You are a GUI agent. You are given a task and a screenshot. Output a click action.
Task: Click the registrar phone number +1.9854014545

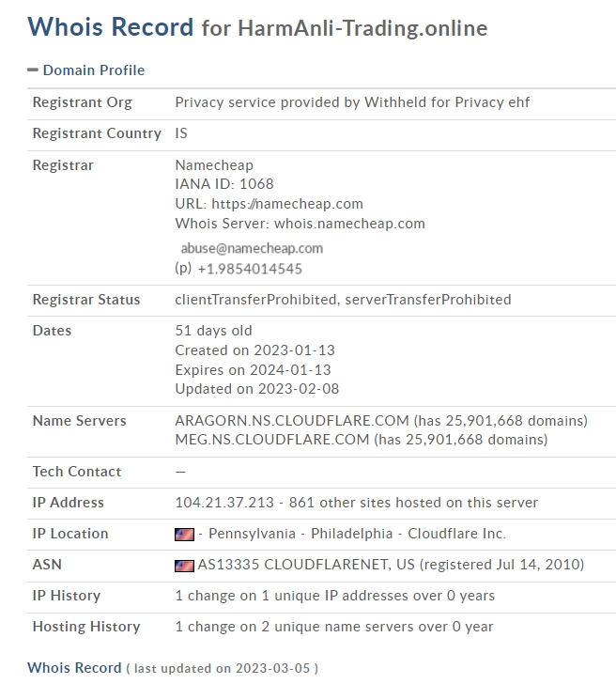tap(250, 269)
